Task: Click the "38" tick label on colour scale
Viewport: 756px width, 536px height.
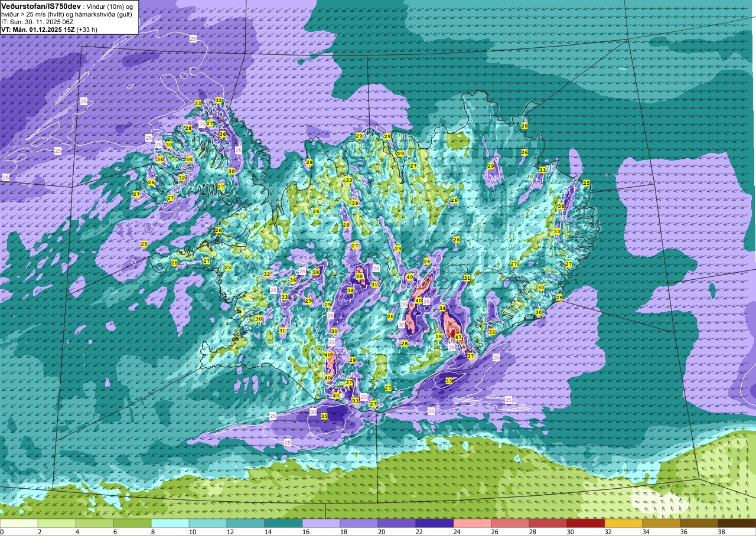Action: tap(722, 532)
